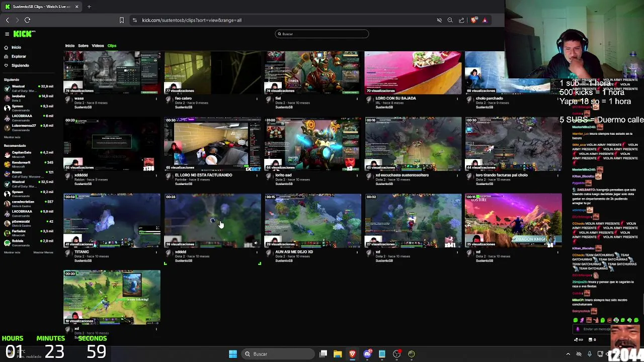Show hidden tray icons chevron
Image resolution: width=644 pixels, height=362 pixels.
coord(568,354)
